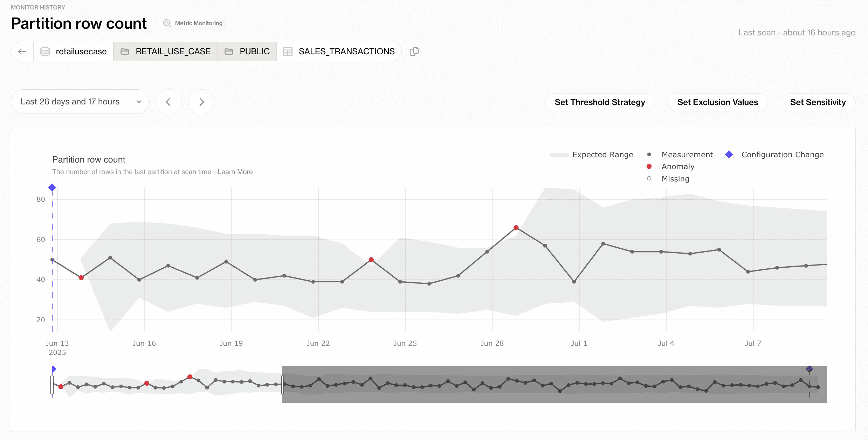Click 'Last scan - about 16 hours ago' text
This screenshot has height=440, width=868.
tap(797, 33)
